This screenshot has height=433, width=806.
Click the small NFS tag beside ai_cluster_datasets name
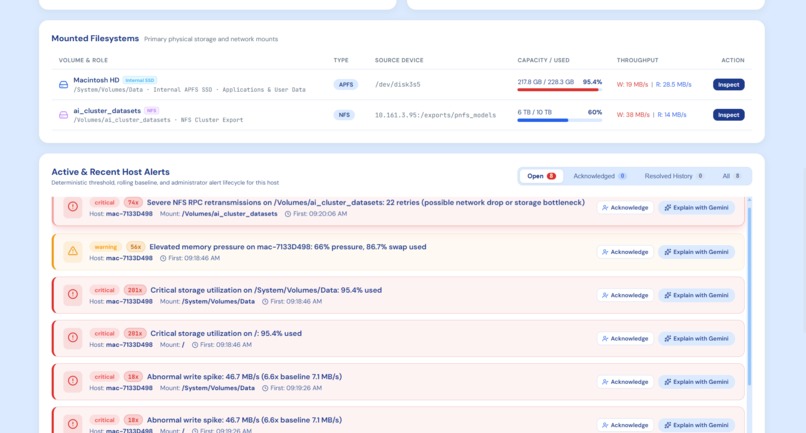click(x=152, y=111)
